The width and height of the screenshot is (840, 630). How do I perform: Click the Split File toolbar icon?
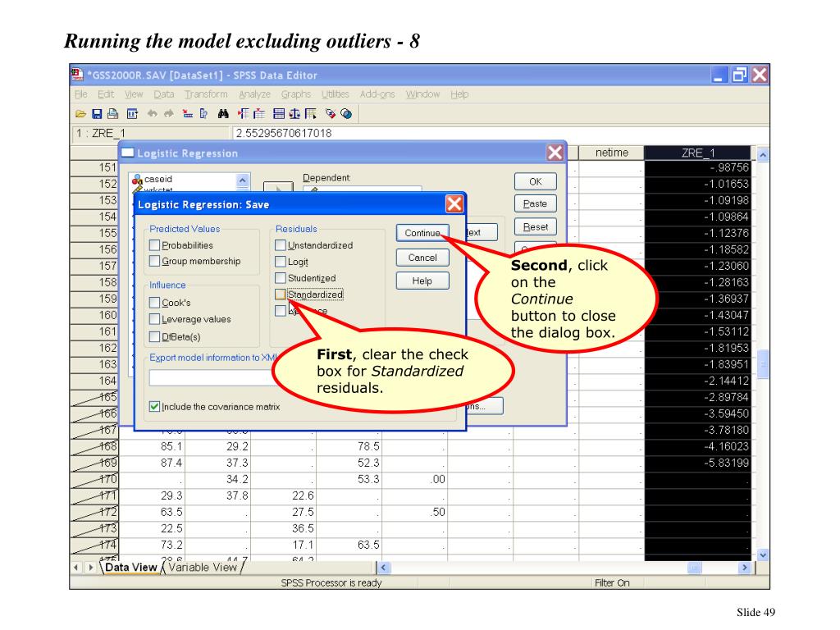[x=279, y=113]
